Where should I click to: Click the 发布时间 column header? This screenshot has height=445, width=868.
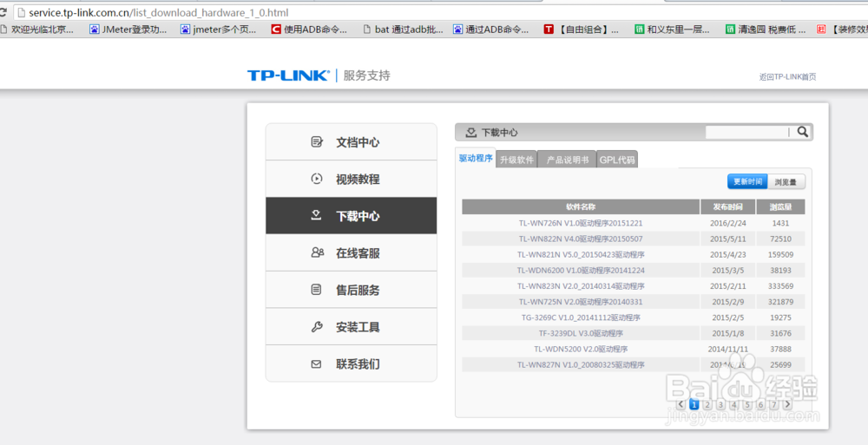pyautogui.click(x=728, y=207)
